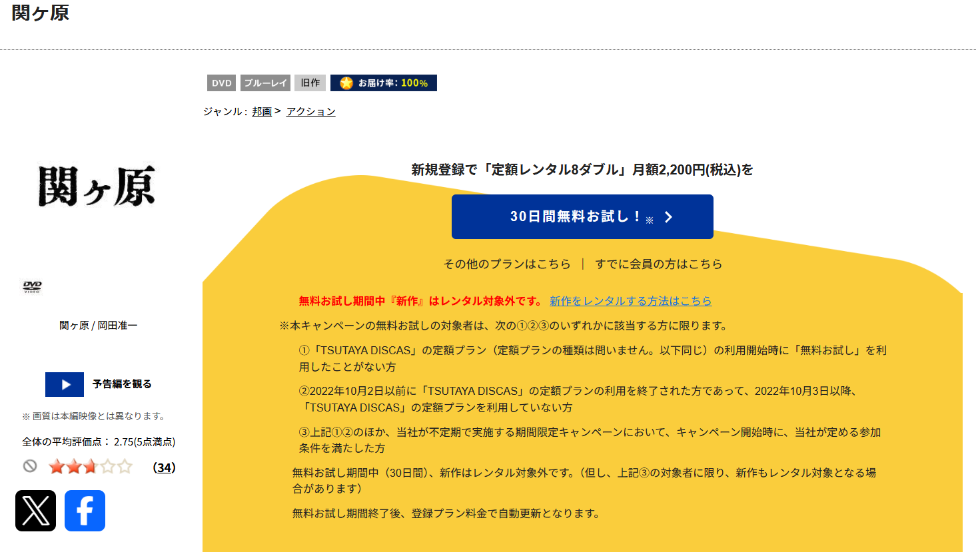The image size is (976, 560).
Task: Open the アクション genre link
Action: point(311,111)
